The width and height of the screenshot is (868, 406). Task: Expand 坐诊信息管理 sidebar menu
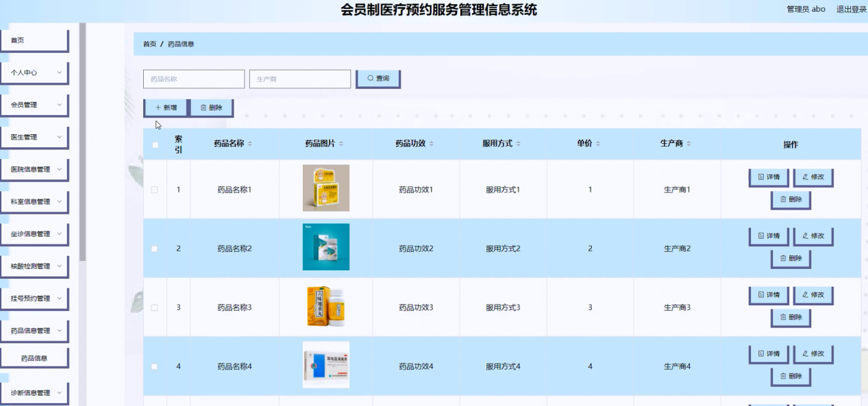(34, 234)
